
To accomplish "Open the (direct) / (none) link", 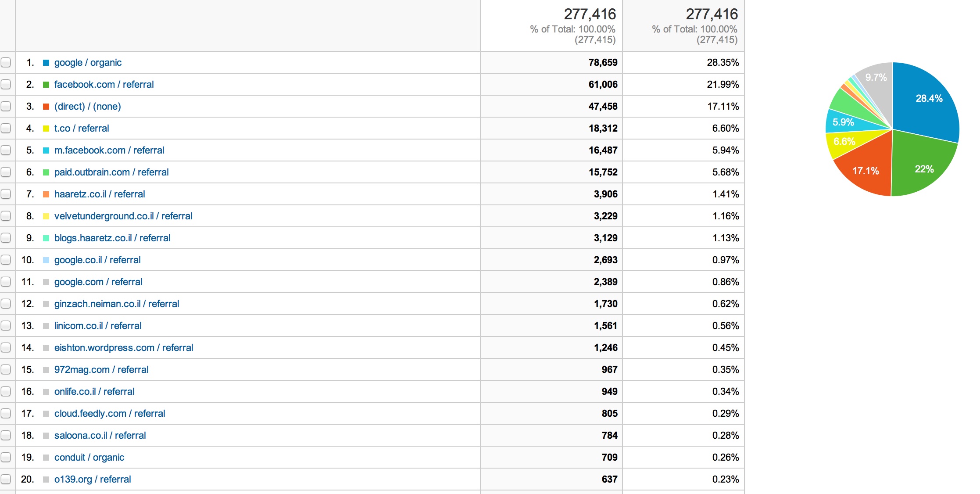I will click(87, 106).
